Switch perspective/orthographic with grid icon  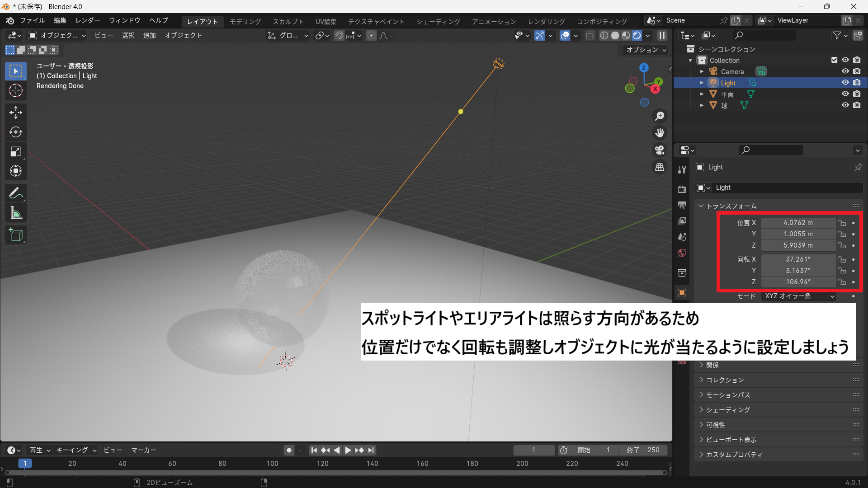[660, 167]
